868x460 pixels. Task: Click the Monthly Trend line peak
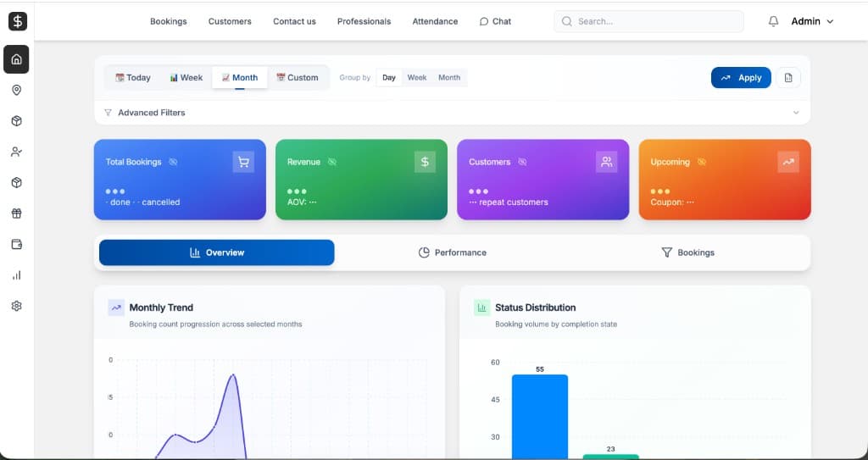(x=233, y=375)
